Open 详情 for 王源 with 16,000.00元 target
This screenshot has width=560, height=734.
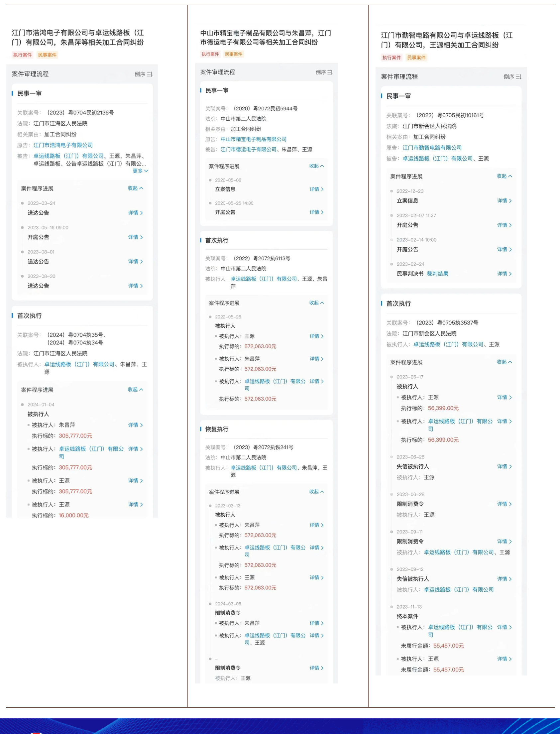point(135,505)
